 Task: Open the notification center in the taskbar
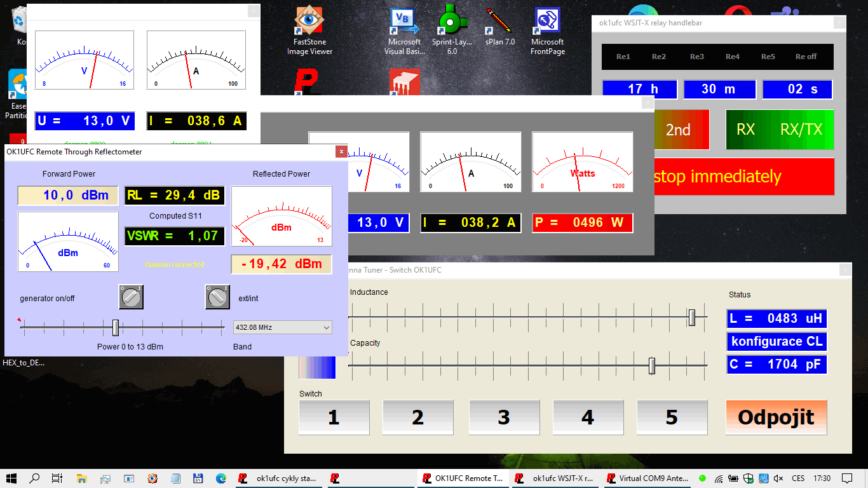click(x=846, y=478)
